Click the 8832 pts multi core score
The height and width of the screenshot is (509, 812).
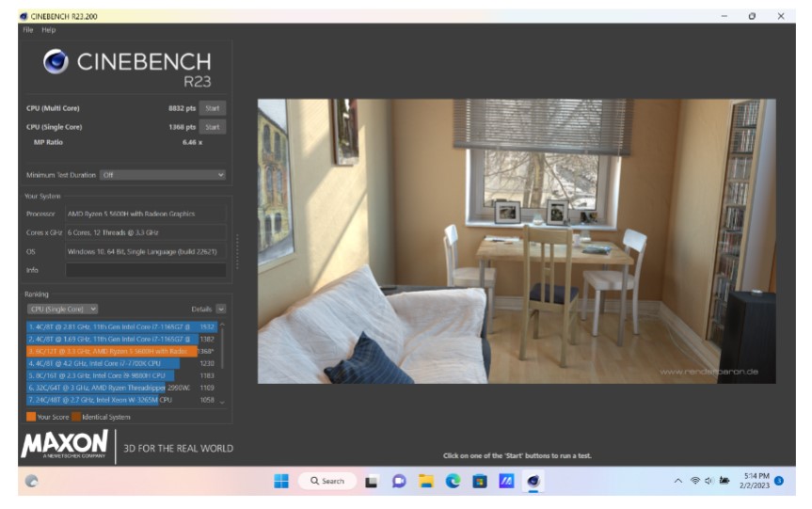click(x=182, y=108)
